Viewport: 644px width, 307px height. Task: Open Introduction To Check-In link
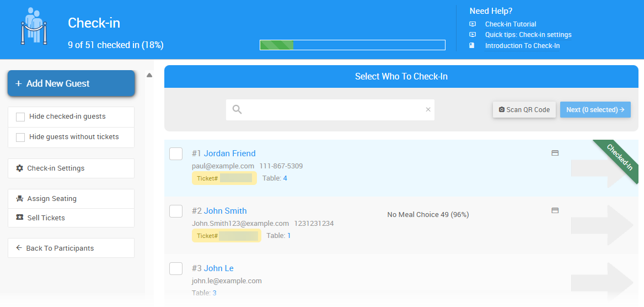523,46
